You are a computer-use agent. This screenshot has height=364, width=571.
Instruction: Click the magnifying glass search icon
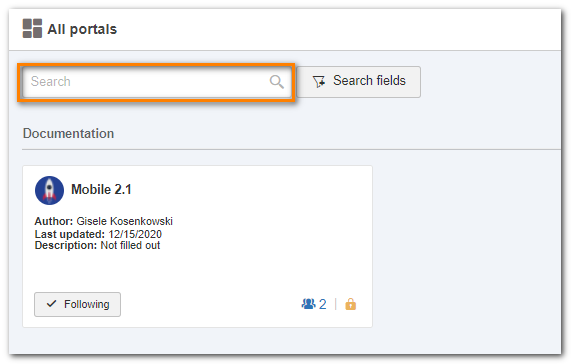point(276,82)
